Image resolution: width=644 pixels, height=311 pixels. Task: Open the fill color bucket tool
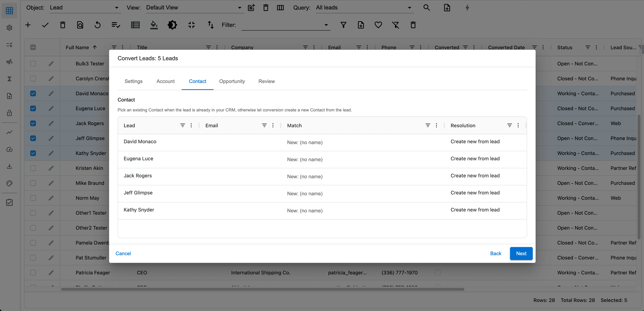click(154, 25)
